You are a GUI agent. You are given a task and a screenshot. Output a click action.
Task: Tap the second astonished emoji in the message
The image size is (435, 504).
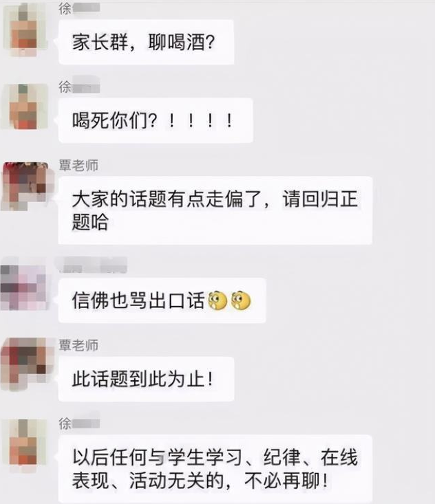pyautogui.click(x=241, y=301)
